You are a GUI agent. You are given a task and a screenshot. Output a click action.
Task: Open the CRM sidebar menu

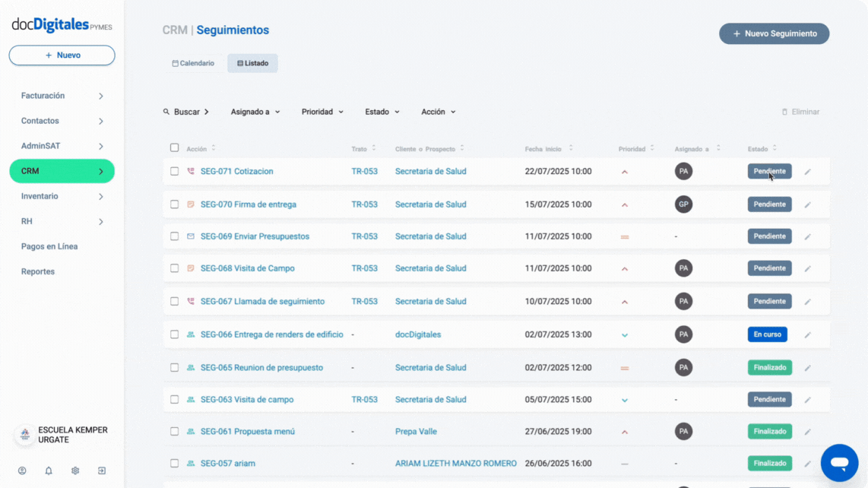(x=62, y=171)
